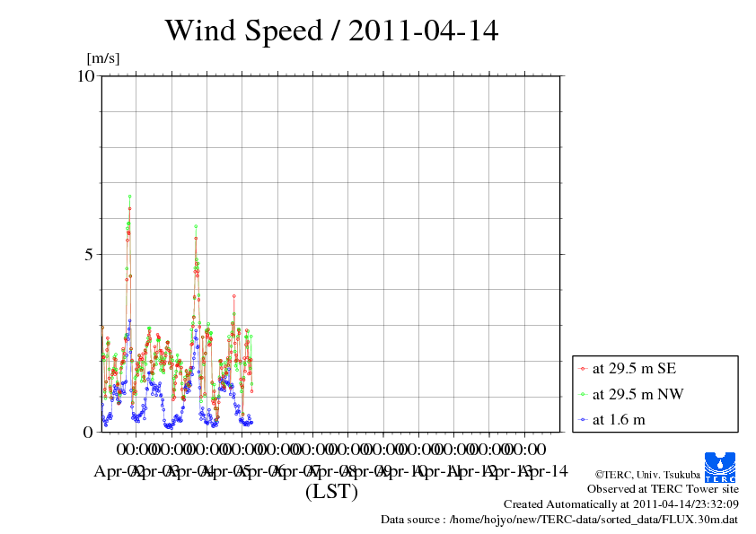Click the green marker for 29.5 m NW
Screen dimensions: 756x534
pos(584,394)
